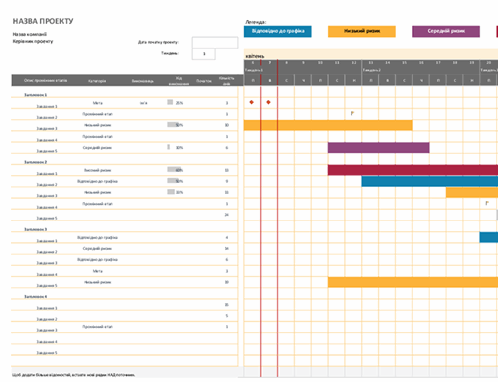Click the 25% progress bar for Завдання 1

170,102
